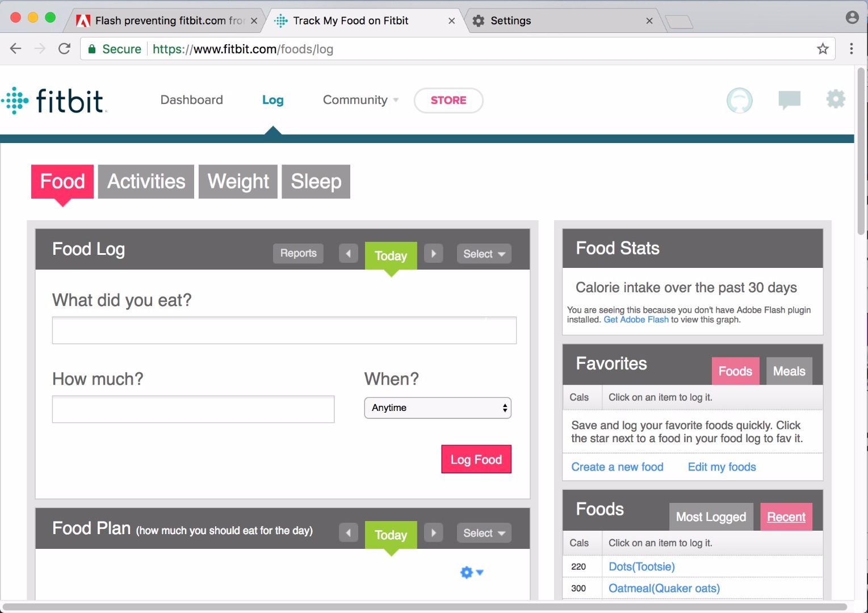The height and width of the screenshot is (613, 868).
Task: Click browser forward arrow
Action: (x=40, y=49)
